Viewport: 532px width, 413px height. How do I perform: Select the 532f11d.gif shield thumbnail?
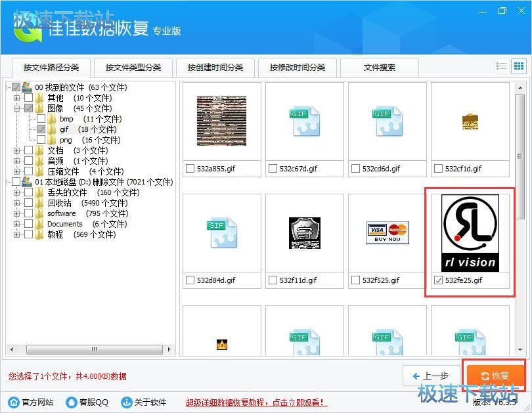pos(305,233)
